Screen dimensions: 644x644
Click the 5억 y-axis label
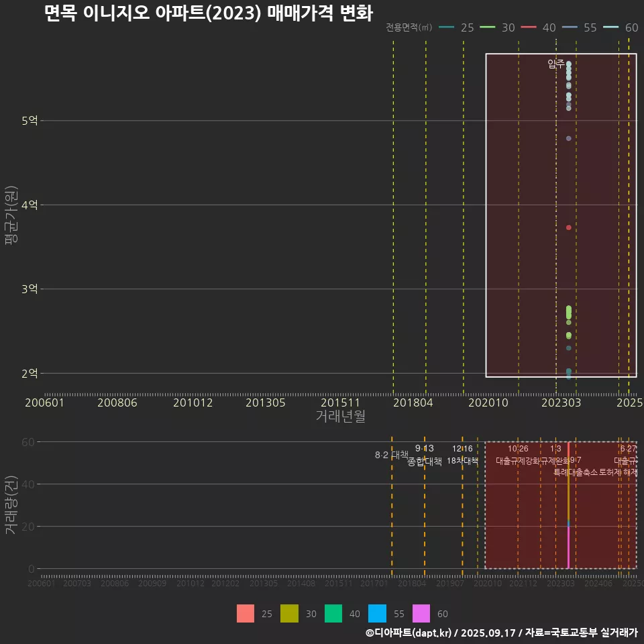29,121
